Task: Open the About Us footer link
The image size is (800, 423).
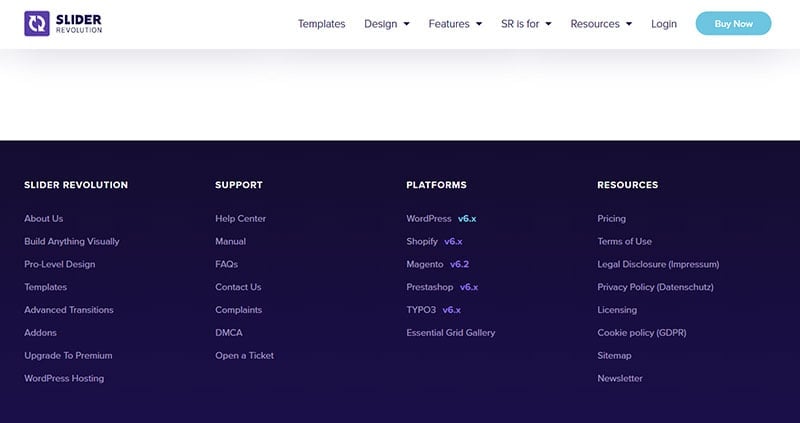Action: (x=44, y=219)
